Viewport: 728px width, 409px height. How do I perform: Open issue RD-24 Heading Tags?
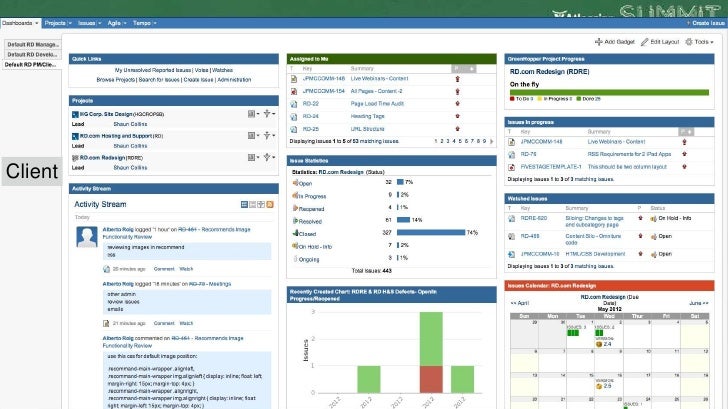tap(311, 117)
